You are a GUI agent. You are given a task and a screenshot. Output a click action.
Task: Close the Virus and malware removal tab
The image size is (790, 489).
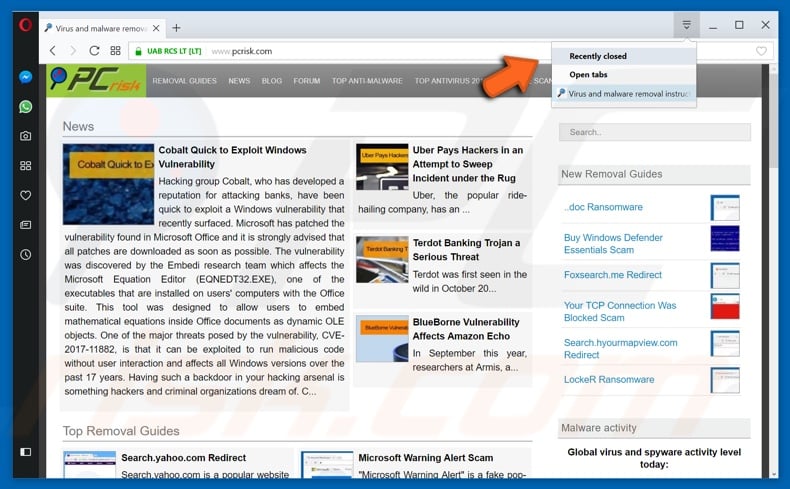[x=156, y=28]
